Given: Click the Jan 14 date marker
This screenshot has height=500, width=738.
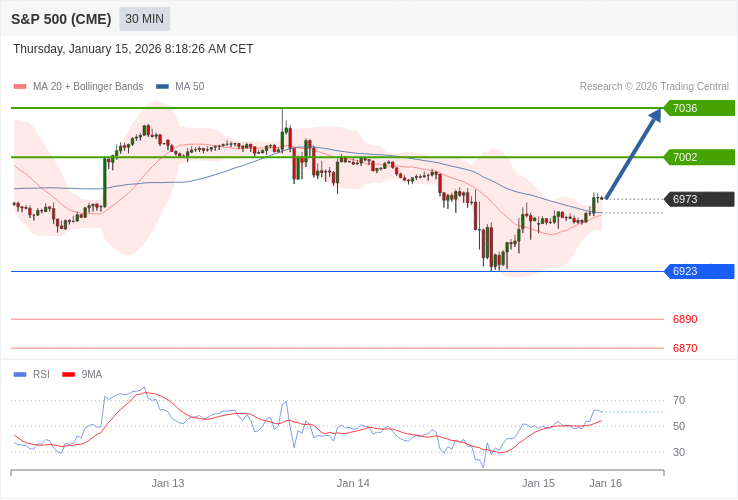Looking at the screenshot, I should 353,483.
